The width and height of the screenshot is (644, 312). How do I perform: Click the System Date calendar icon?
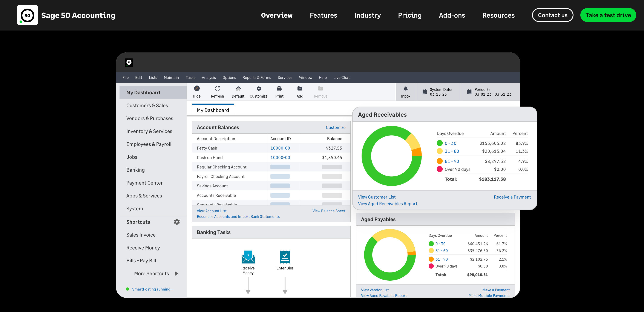[425, 92]
